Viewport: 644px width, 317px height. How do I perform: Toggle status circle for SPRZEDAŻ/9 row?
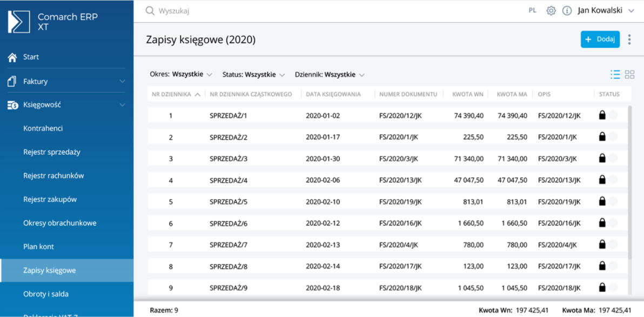point(613,287)
